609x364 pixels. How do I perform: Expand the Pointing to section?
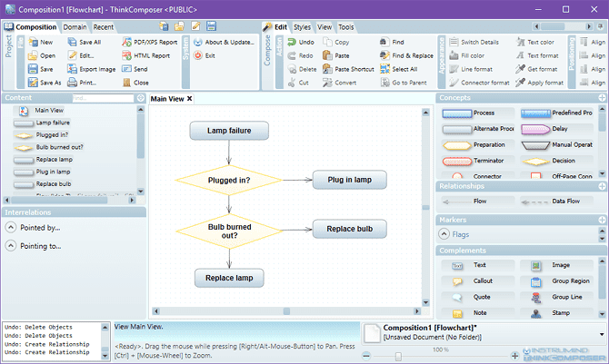click(11, 246)
